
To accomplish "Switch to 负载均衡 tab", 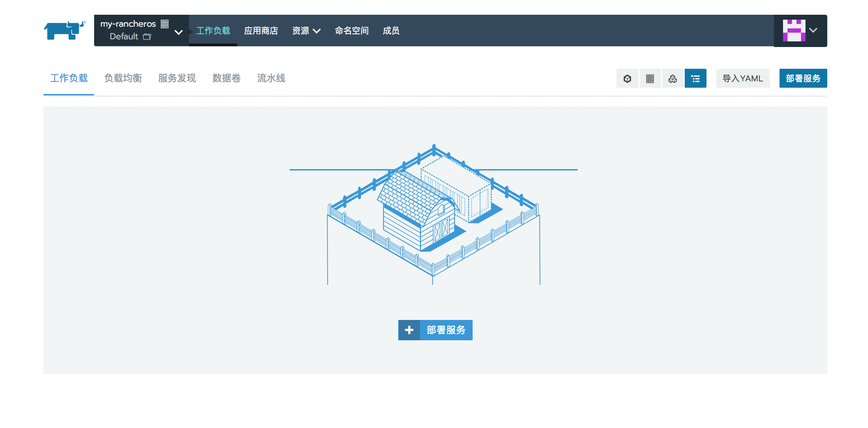I will click(x=123, y=78).
